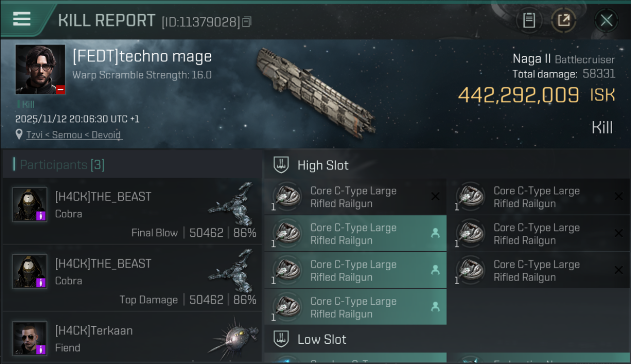Select the techno mage pilot name
631x364 pixels.
pos(142,57)
